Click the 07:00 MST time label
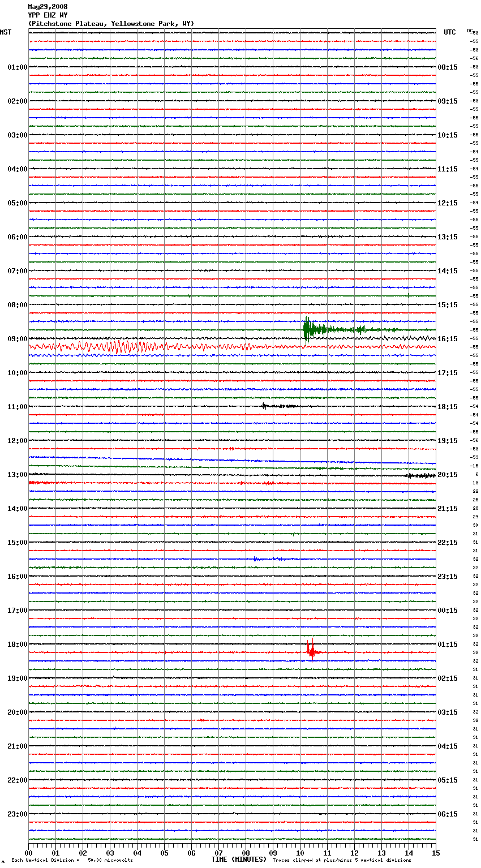481x868 pixels. pos(17,271)
